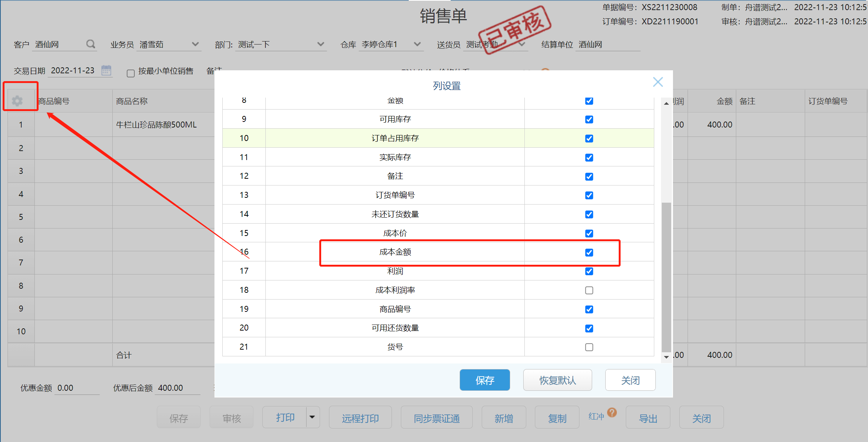
Task: Uncheck the 可用库存 column checkbox
Action: [589, 119]
